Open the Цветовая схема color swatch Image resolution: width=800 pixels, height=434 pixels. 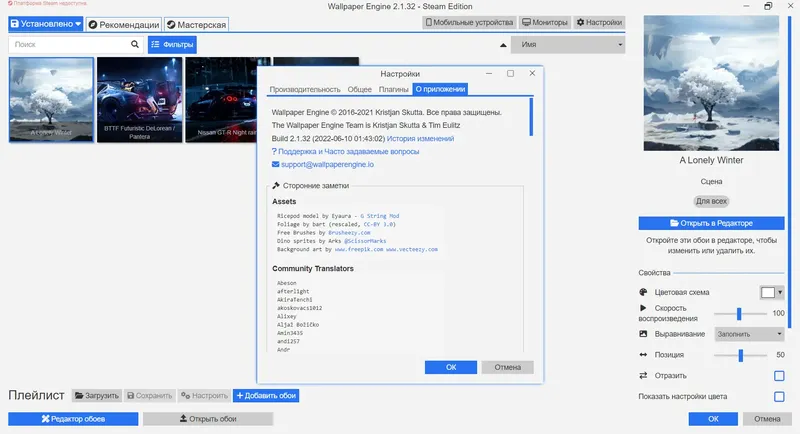click(x=771, y=292)
